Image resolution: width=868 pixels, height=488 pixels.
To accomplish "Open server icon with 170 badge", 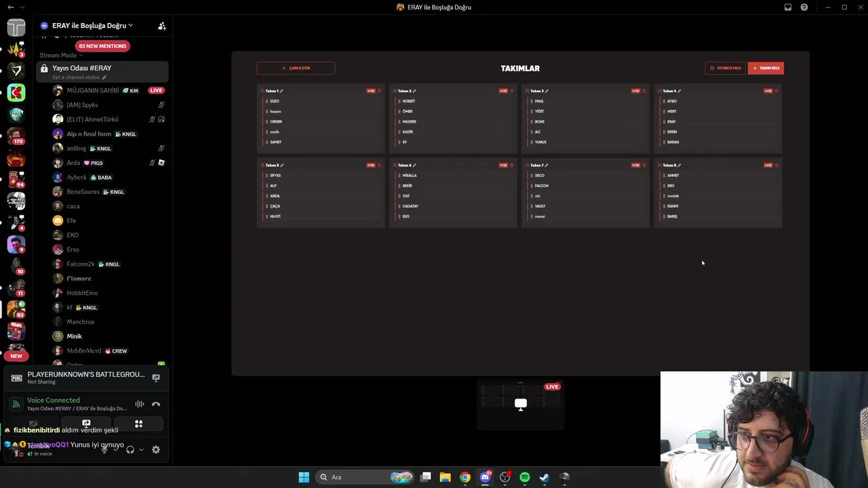I will [x=16, y=136].
